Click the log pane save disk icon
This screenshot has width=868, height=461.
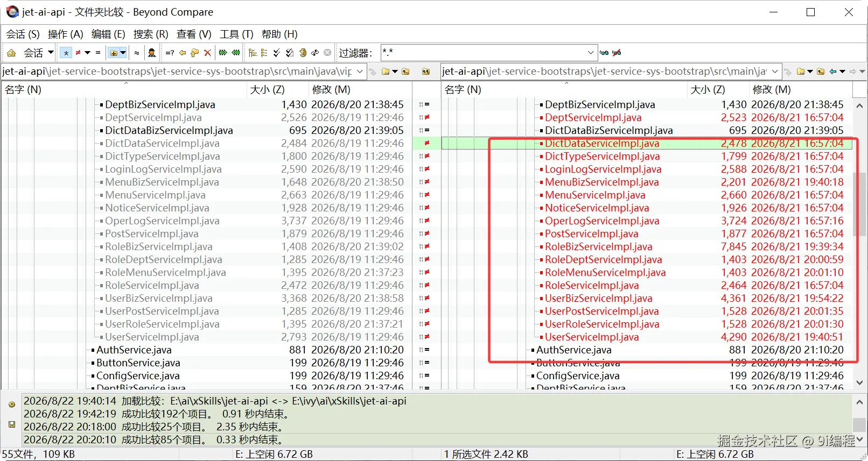12,424
